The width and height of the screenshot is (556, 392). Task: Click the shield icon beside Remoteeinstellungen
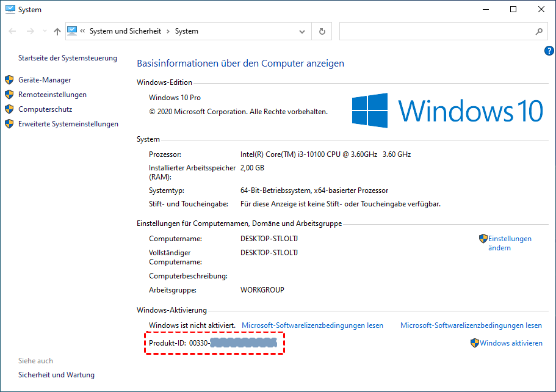click(9, 95)
